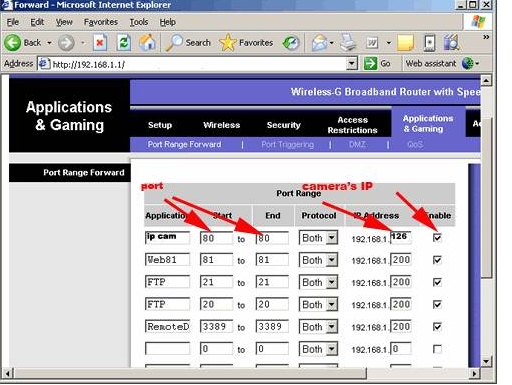This screenshot has width=512, height=385.
Task: Open the Favorites star in toolbar
Action: pyautogui.click(x=246, y=43)
